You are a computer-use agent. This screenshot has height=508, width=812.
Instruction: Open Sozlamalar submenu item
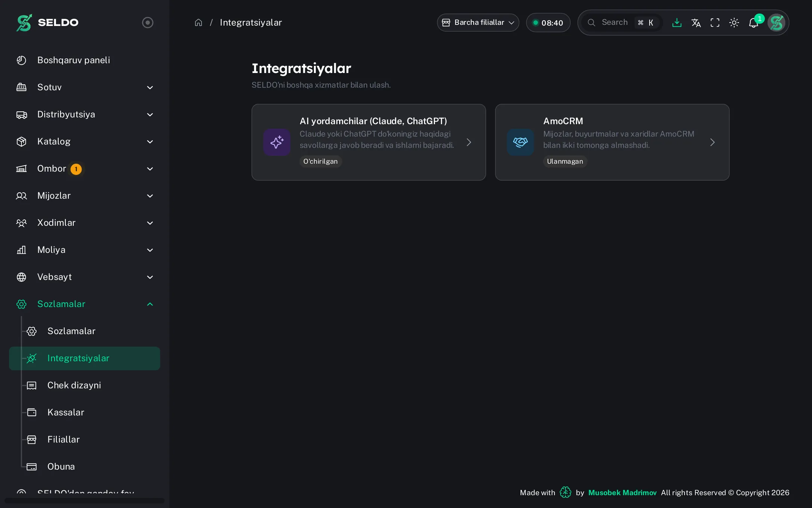[85, 331]
